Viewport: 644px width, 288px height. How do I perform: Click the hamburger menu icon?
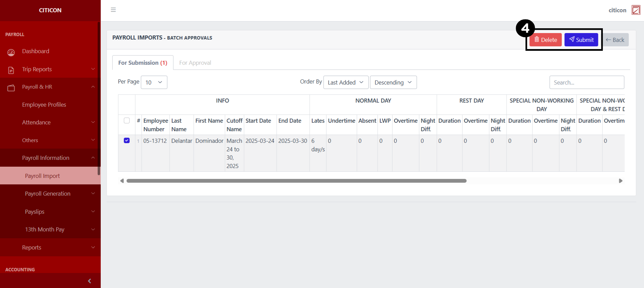coord(113,10)
